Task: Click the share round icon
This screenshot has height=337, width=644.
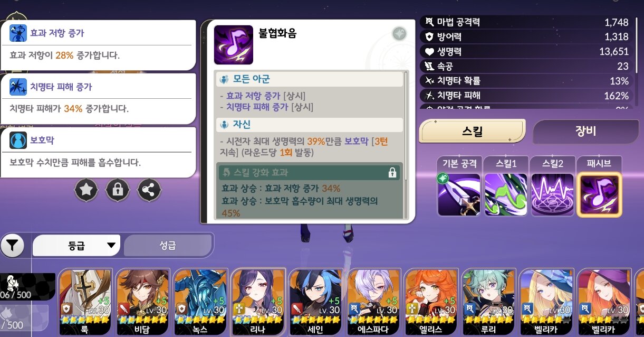Action: [x=149, y=190]
